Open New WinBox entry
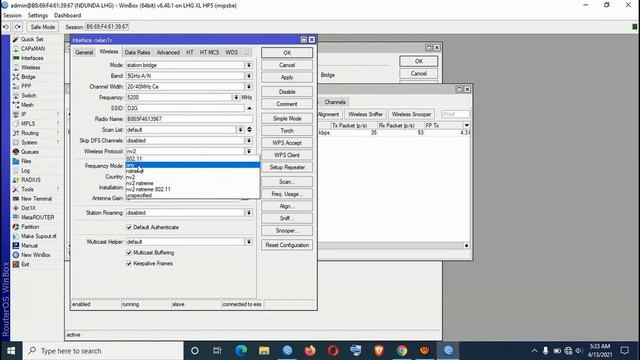The height and width of the screenshot is (360, 640). [36, 255]
